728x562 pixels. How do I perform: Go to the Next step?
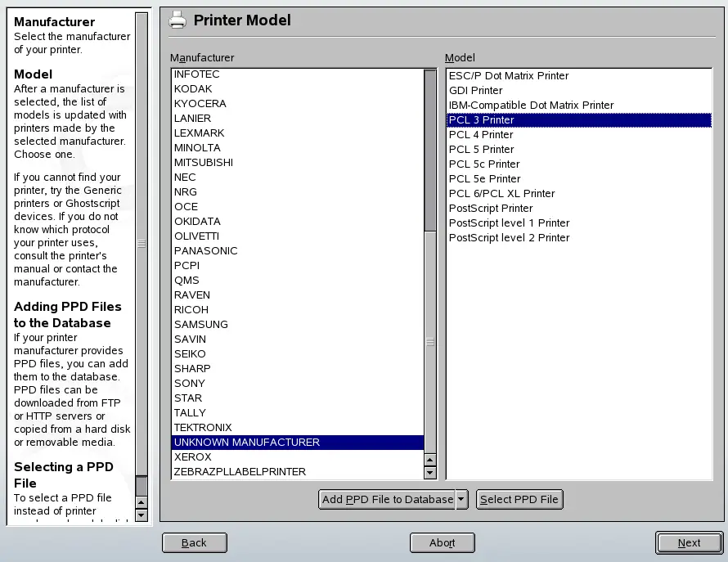tap(689, 542)
